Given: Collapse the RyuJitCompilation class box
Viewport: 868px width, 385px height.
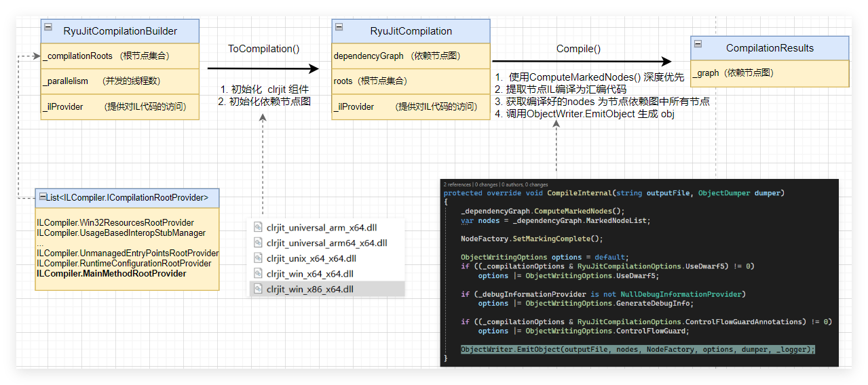Looking at the screenshot, I should pyautogui.click(x=339, y=26).
